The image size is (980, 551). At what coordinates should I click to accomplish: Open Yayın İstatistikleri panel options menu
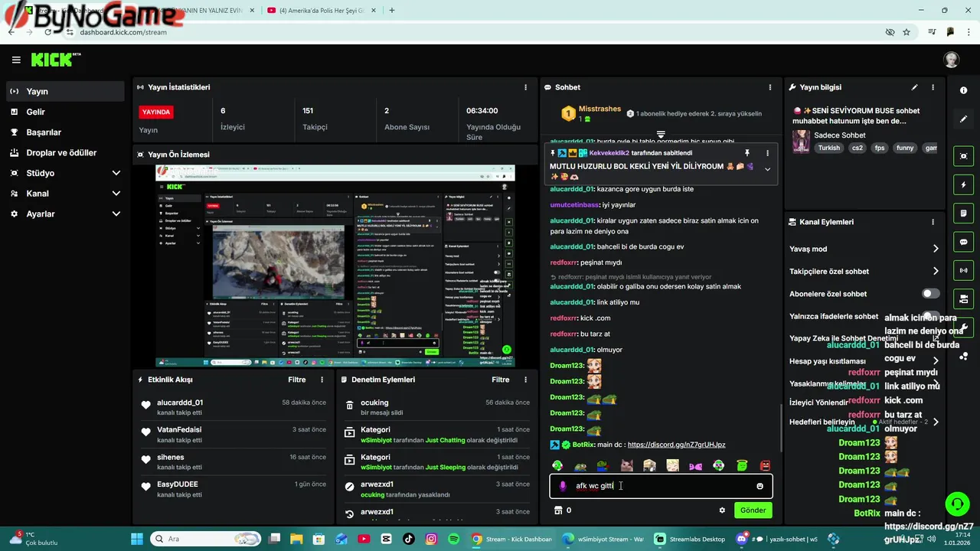point(525,87)
